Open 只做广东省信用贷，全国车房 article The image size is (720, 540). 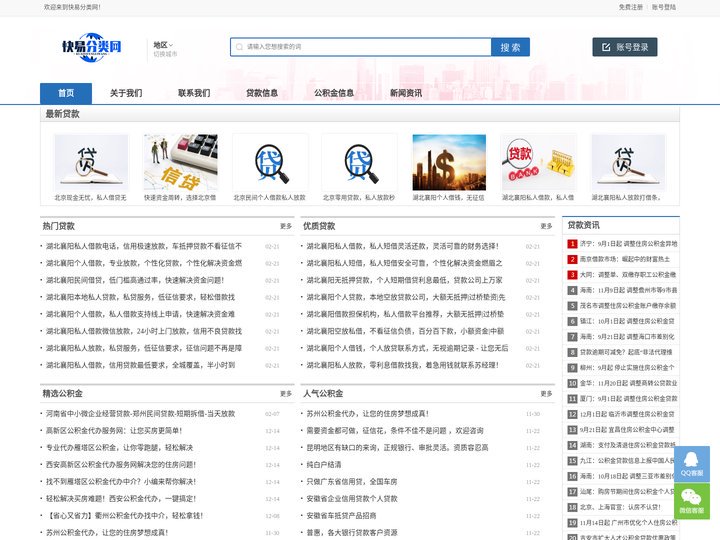pos(352,482)
